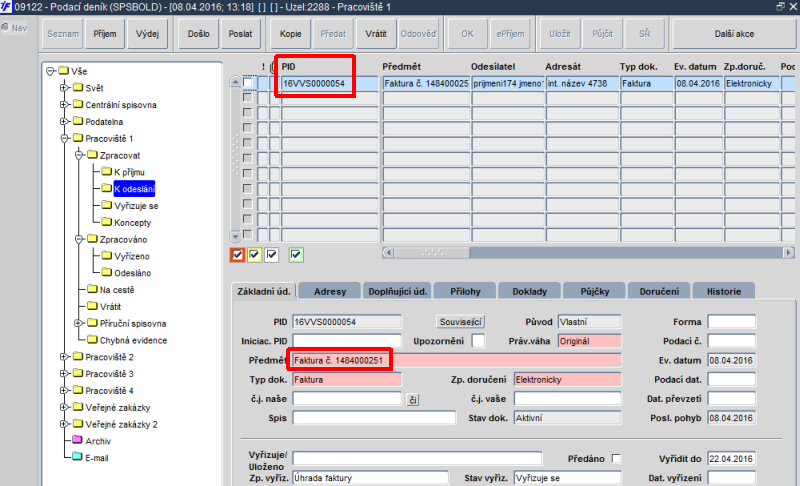Screen dimensions: 800x486
Task: Open the Přílohy tab
Action: pyautogui.click(x=465, y=291)
